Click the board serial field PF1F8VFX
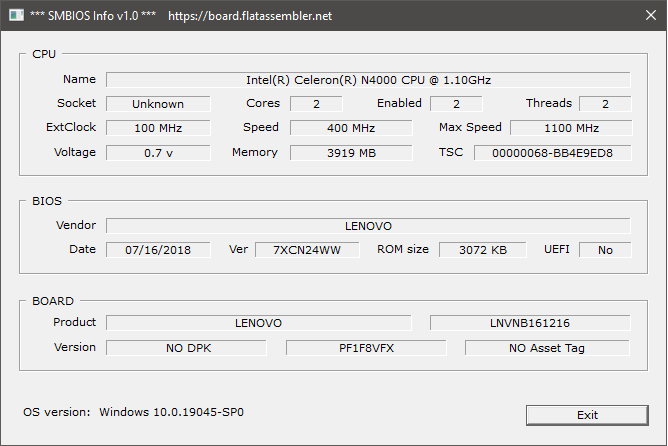The height and width of the screenshot is (446, 668). [366, 348]
